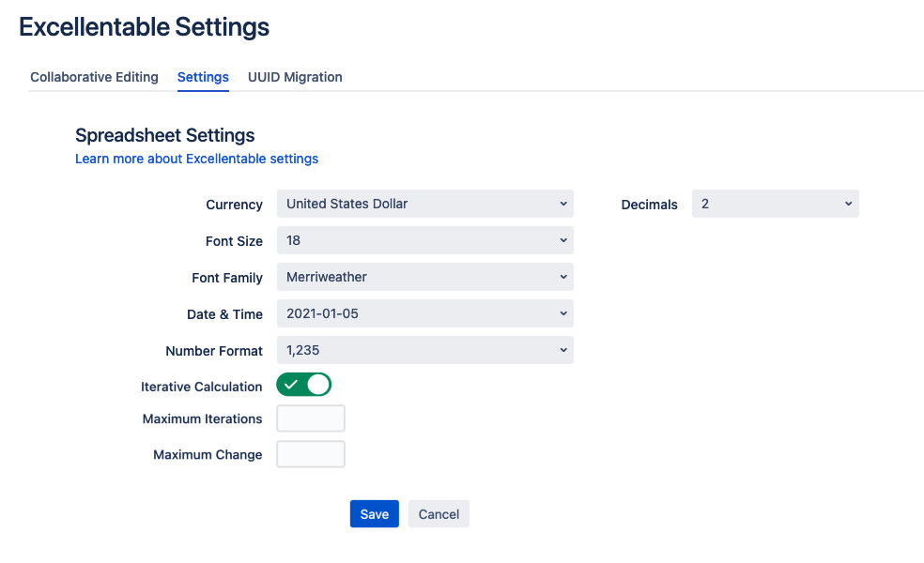Open Learn more about Excellentable settings link
This screenshot has width=924, height=563.
click(196, 159)
